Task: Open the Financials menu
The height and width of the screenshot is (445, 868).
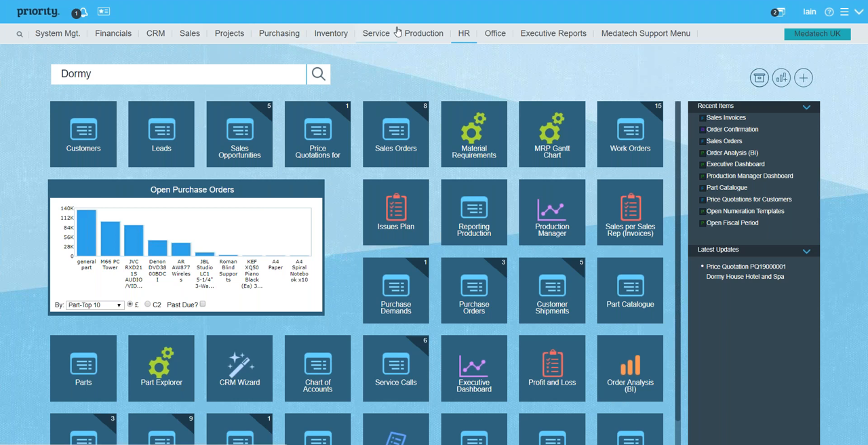Action: coord(113,33)
